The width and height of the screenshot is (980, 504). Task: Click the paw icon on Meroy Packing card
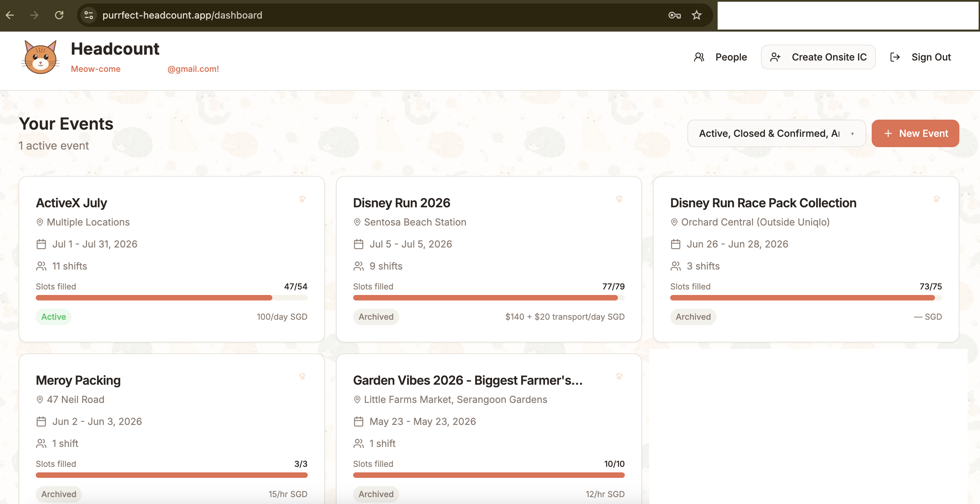click(x=302, y=376)
